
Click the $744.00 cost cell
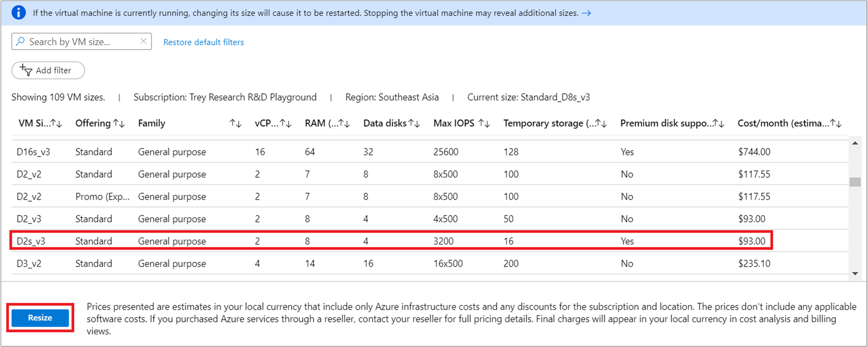coord(754,152)
